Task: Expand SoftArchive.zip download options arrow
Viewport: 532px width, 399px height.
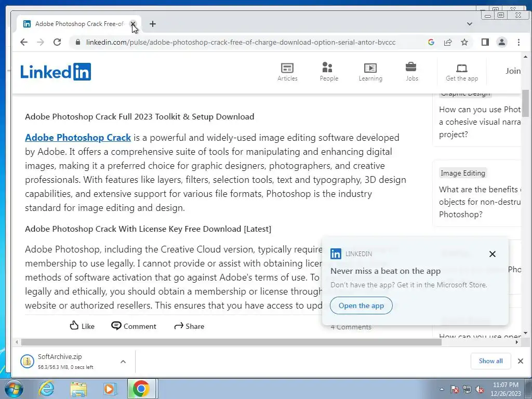Action: (x=123, y=362)
